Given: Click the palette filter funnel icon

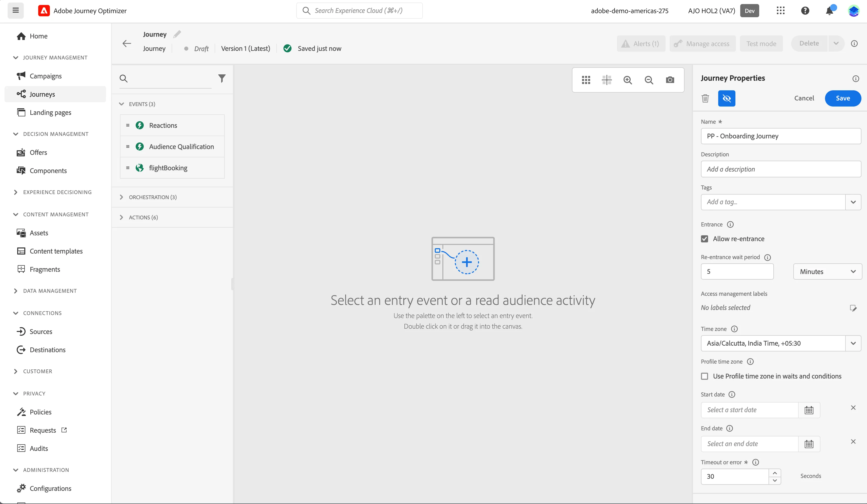Looking at the screenshot, I should (x=222, y=78).
